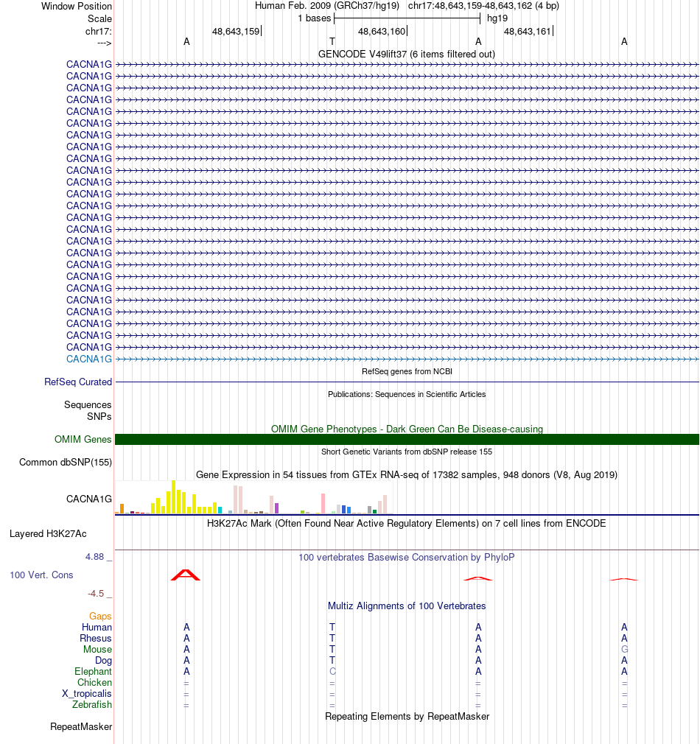
Task: Open the RefSeq genes from NCBI title
Action: (x=407, y=371)
